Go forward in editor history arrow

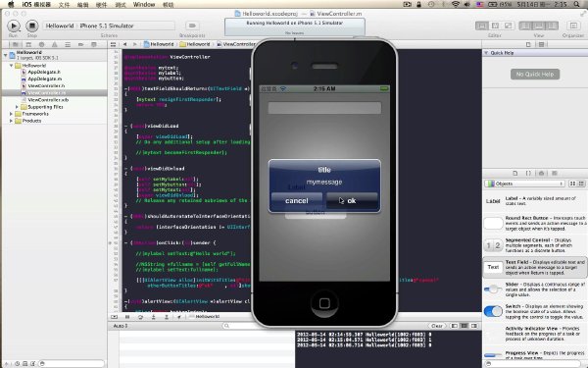click(134, 44)
